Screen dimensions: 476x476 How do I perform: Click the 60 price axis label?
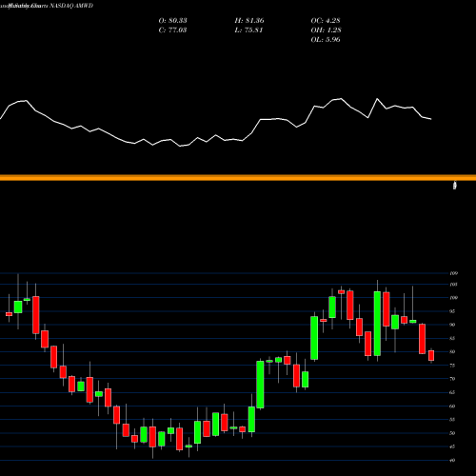[453, 407]
